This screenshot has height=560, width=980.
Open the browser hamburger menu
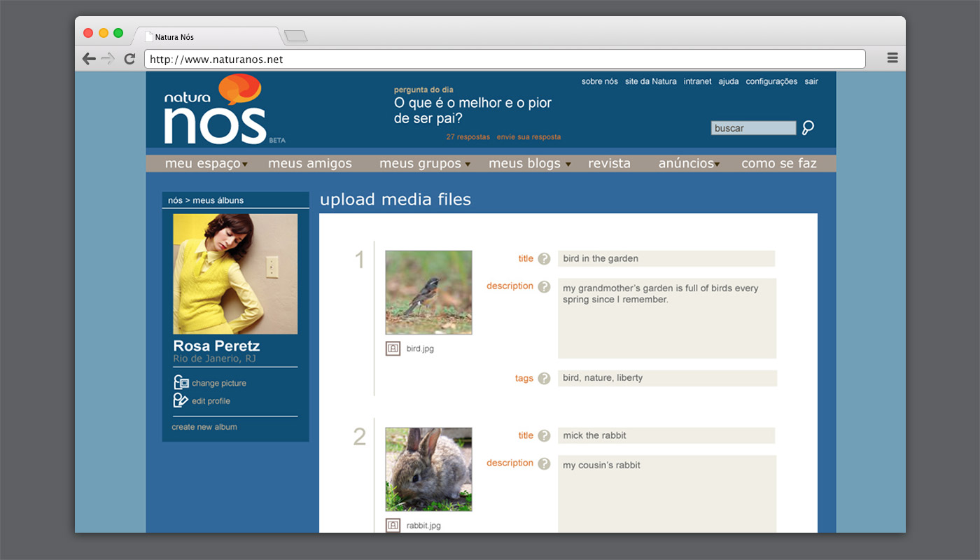coord(892,58)
